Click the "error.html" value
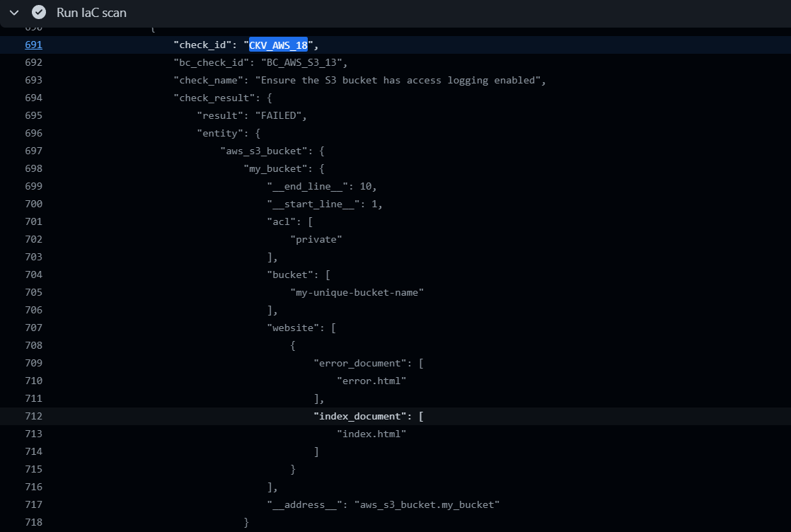 coord(371,381)
